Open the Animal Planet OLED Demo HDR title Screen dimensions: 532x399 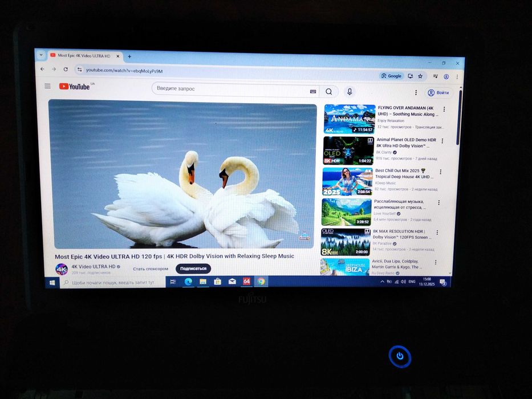point(406,143)
